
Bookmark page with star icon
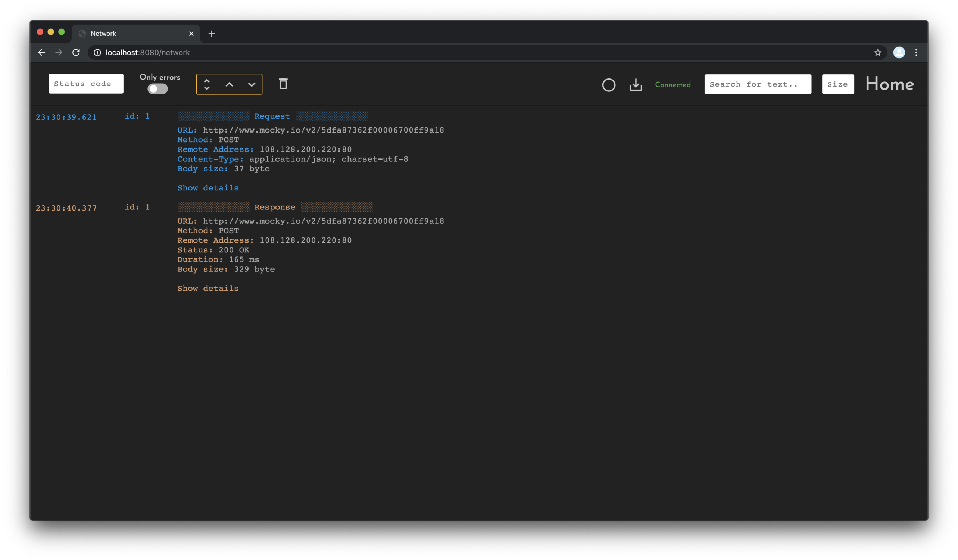pyautogui.click(x=877, y=53)
